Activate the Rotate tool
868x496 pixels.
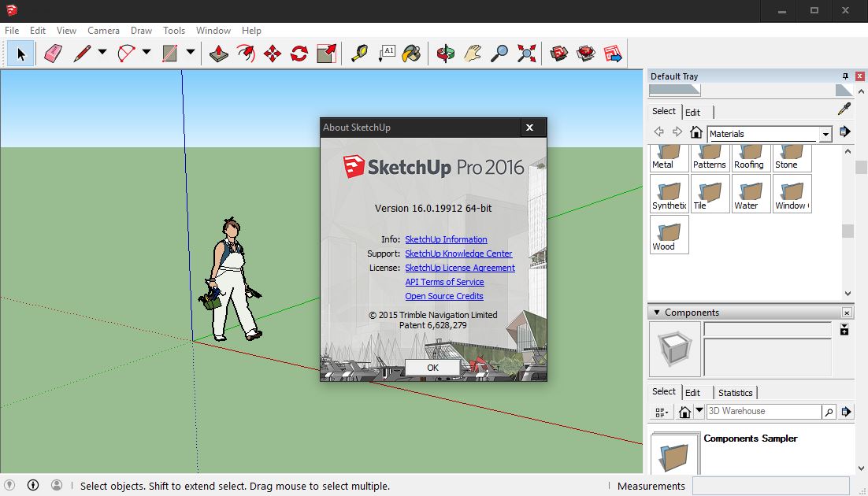[x=299, y=54]
